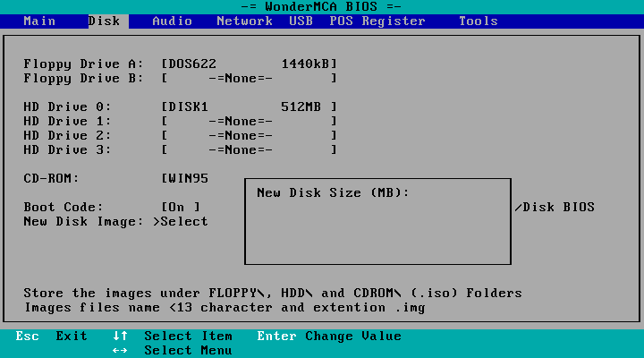Click the Floppy Drive B: label
Image resolution: width=644 pixels, height=358 pixels.
tap(83, 79)
